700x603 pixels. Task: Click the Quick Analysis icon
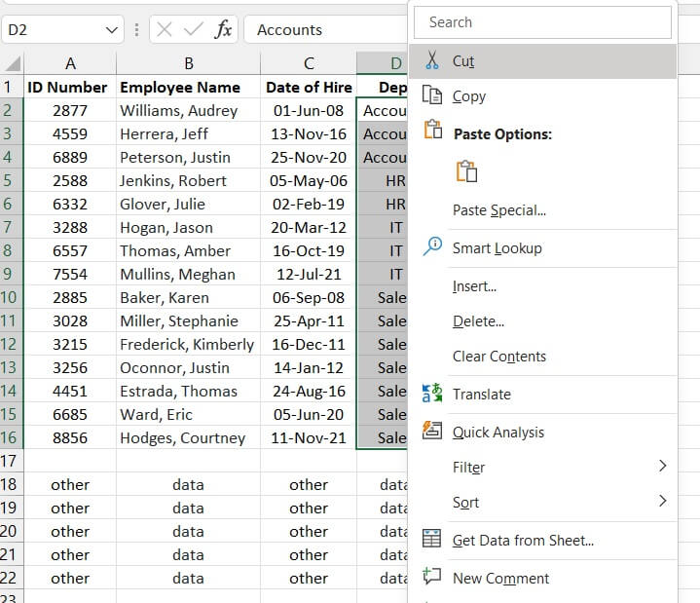coord(432,432)
